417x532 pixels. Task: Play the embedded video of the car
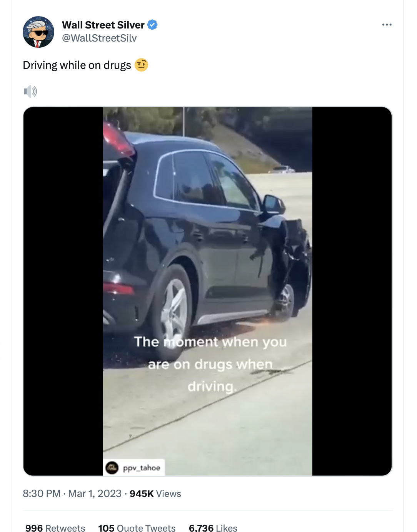208,291
